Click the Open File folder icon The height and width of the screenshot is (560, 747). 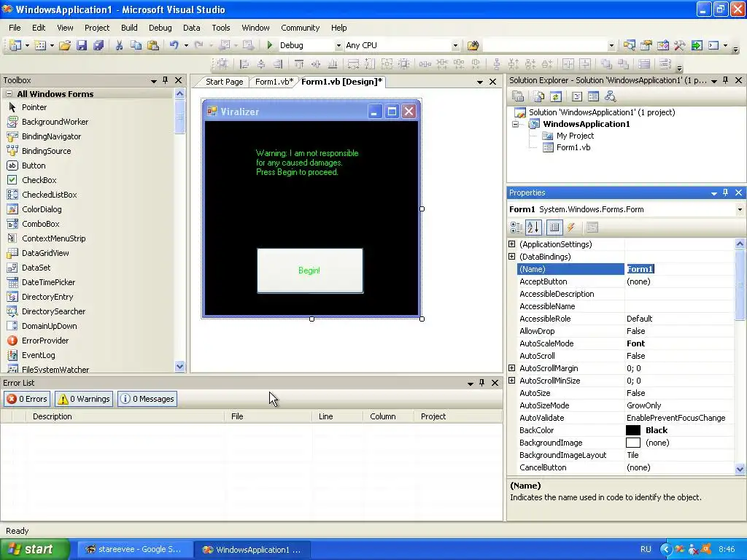[65, 45]
